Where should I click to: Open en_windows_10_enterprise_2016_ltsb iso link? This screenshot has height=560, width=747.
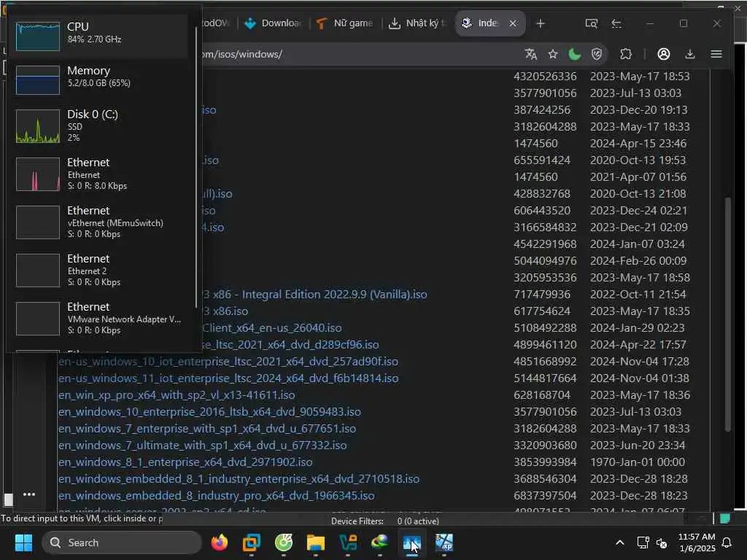tap(209, 411)
